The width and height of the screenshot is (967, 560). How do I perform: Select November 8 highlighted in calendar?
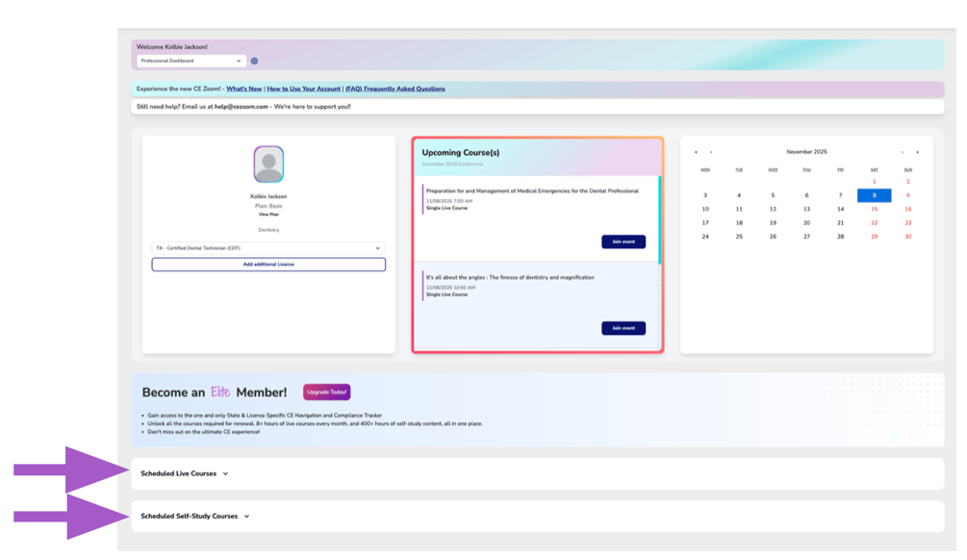[x=874, y=195]
